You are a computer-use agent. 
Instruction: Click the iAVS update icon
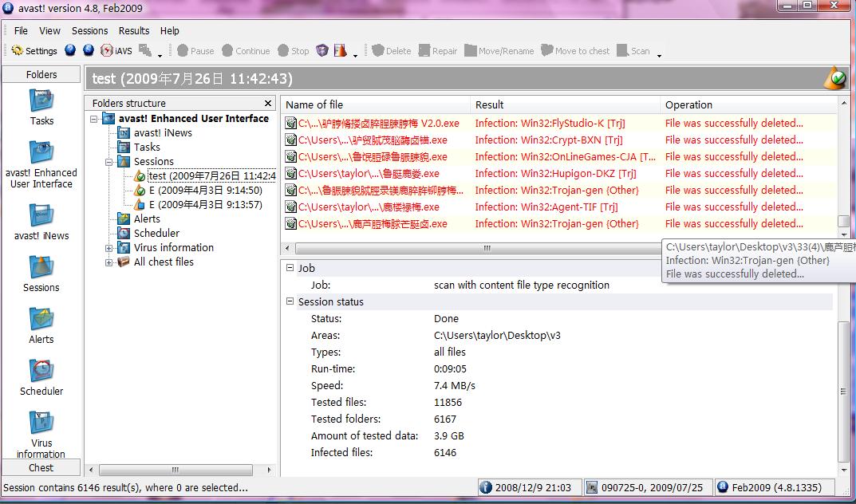pos(116,51)
